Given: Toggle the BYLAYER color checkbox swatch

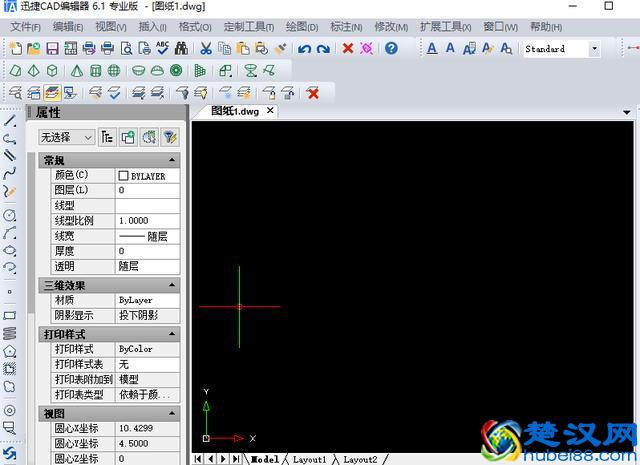Looking at the screenshot, I should (124, 175).
